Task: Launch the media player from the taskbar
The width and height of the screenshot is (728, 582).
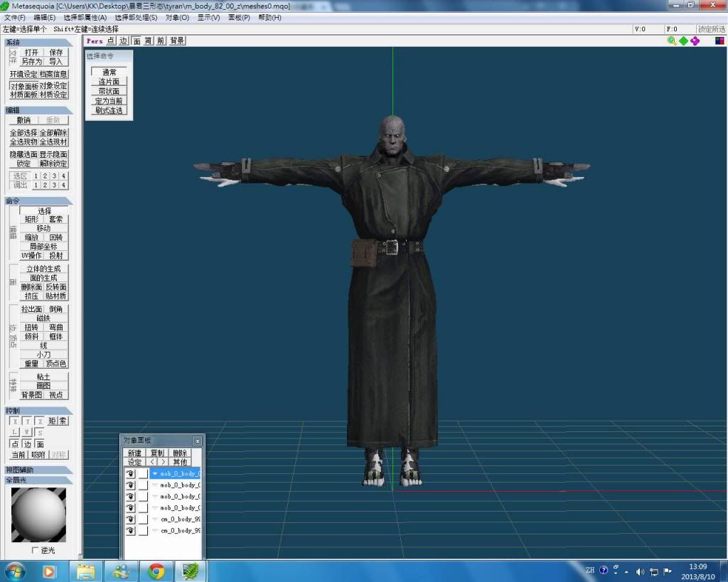Action: coord(49,571)
